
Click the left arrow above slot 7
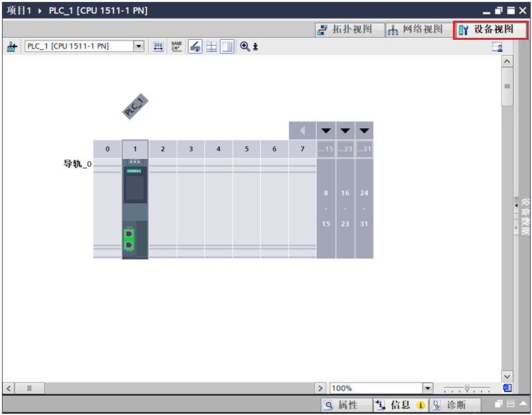click(x=302, y=131)
